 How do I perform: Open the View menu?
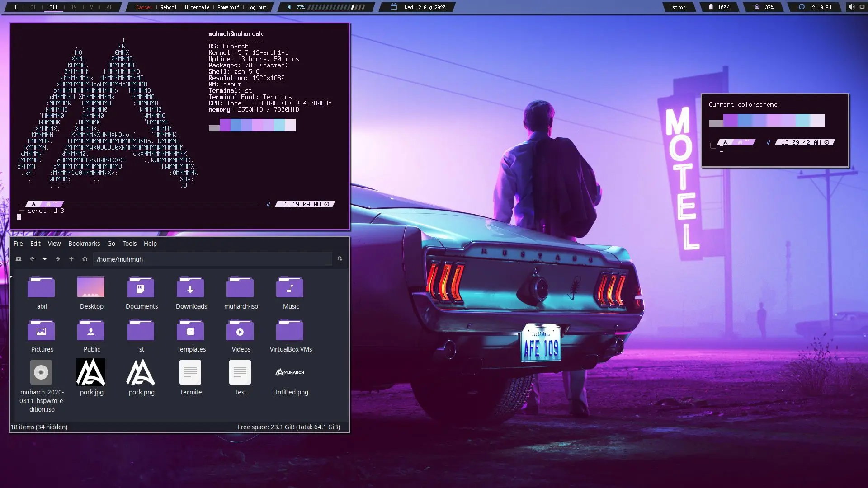54,244
